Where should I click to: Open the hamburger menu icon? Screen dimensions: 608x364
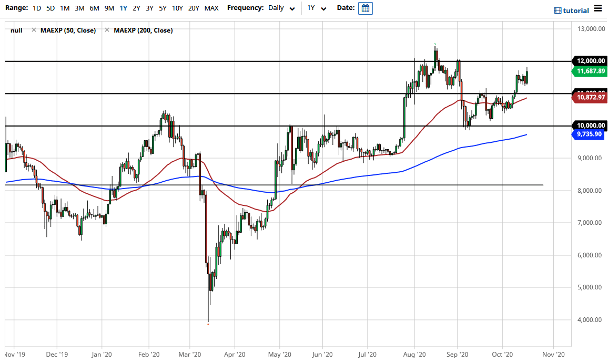598,8
